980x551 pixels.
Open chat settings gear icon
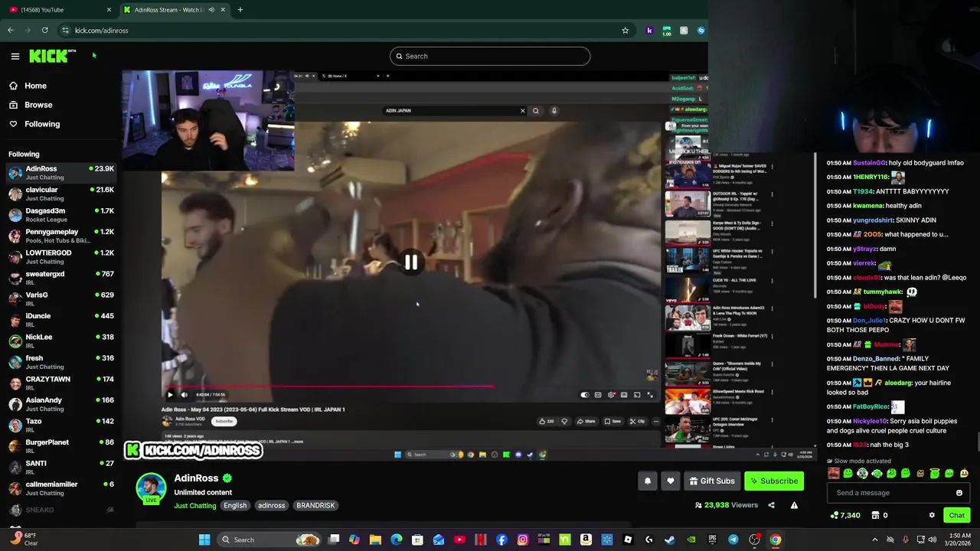pyautogui.click(x=932, y=515)
